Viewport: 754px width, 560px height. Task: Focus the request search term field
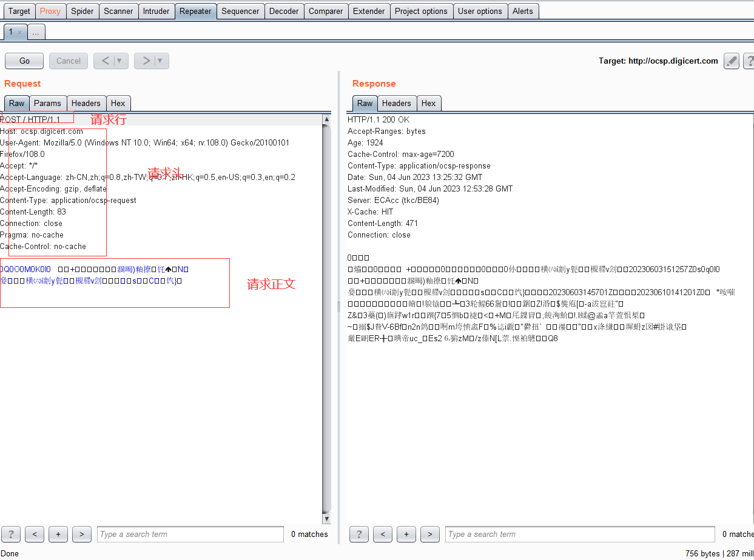click(190, 534)
